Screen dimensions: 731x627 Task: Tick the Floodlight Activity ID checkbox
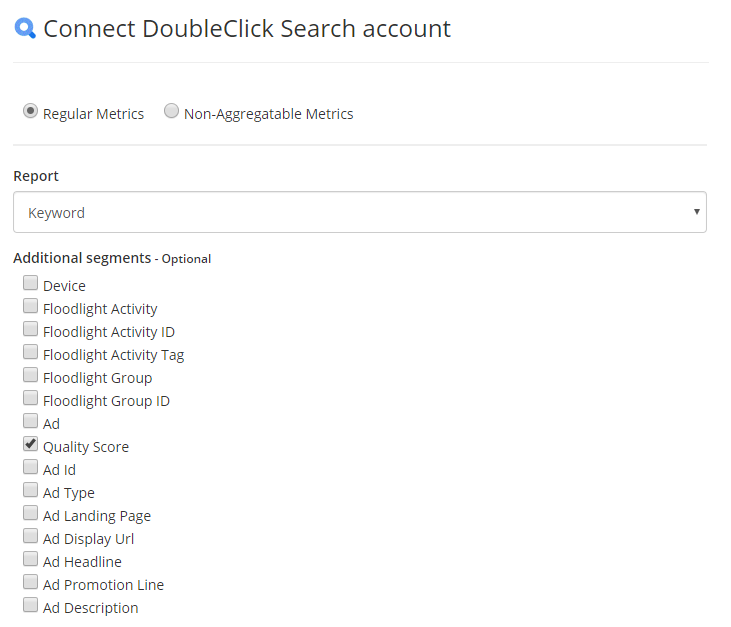tap(30, 329)
